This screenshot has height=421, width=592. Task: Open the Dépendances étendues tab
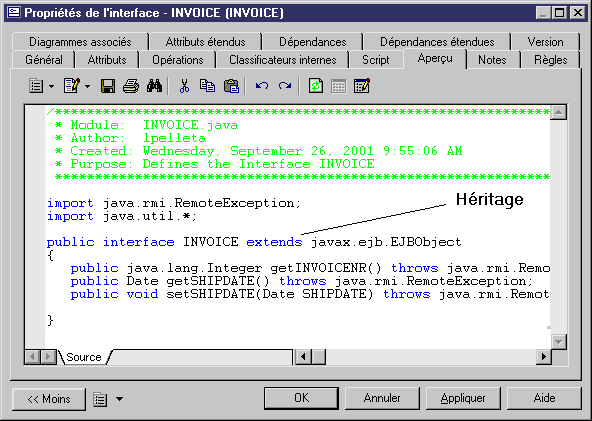pyautogui.click(x=437, y=42)
